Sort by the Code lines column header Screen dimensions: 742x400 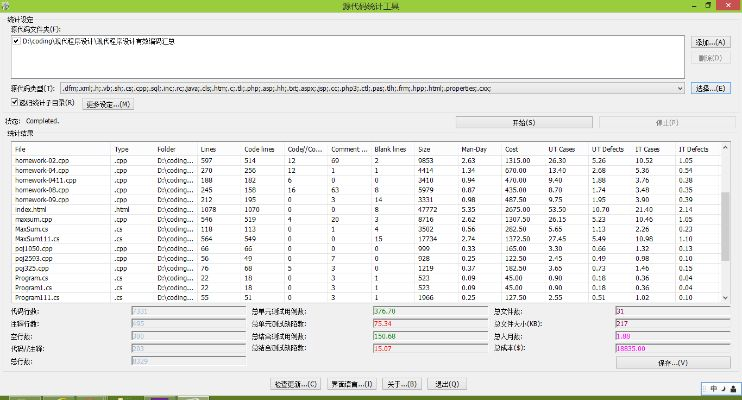coord(262,149)
